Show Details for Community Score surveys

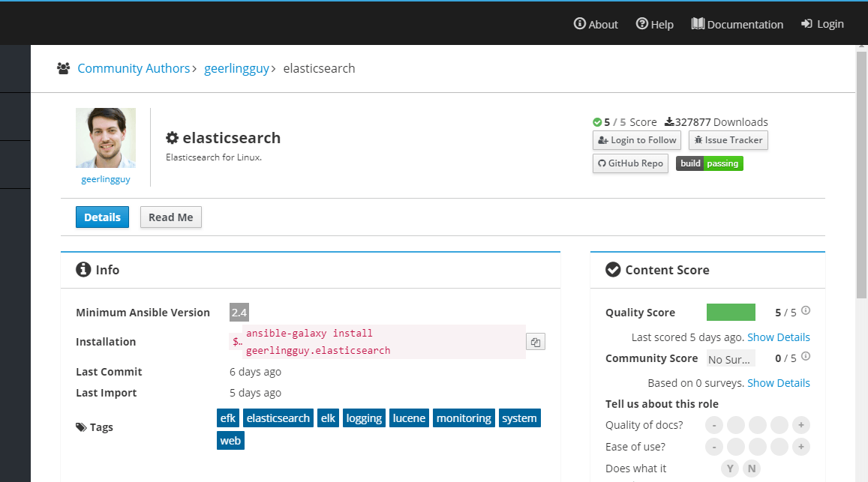coord(778,383)
